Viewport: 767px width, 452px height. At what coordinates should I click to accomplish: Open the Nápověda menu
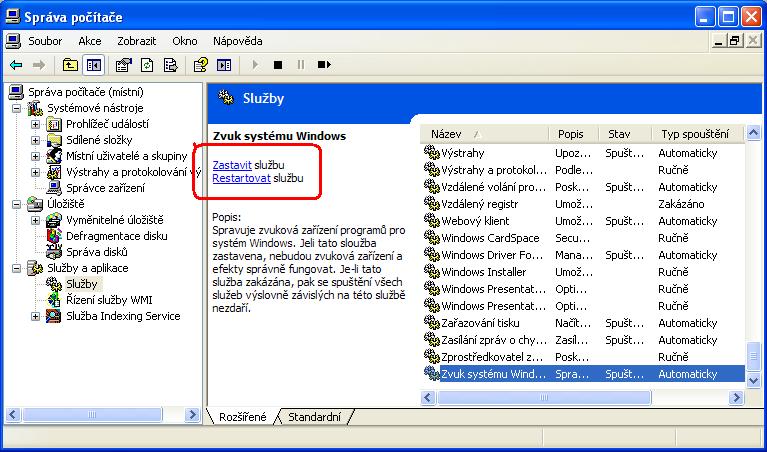click(238, 41)
